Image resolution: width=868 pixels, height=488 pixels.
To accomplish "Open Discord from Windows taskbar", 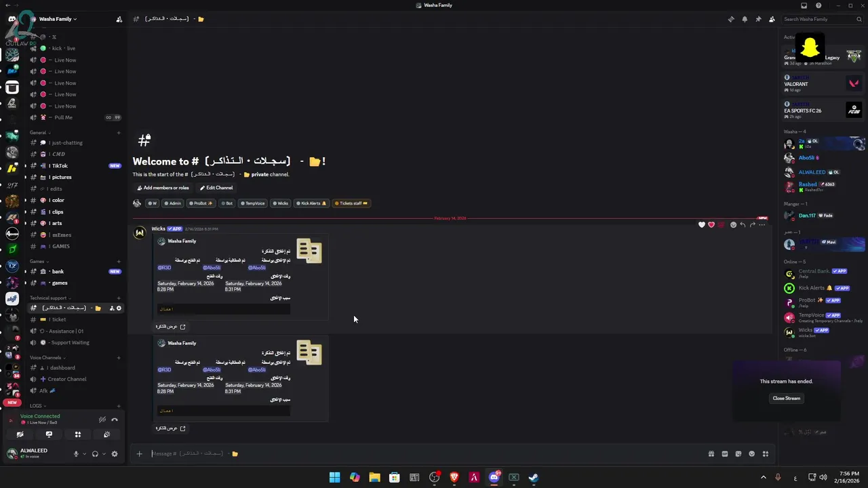I will 494,477.
